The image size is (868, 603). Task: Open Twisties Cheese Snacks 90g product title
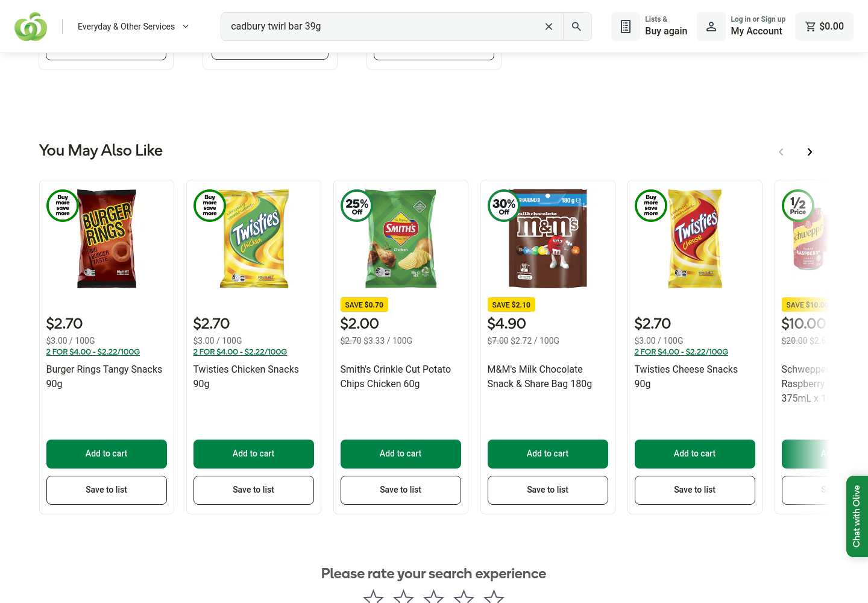pos(686,376)
